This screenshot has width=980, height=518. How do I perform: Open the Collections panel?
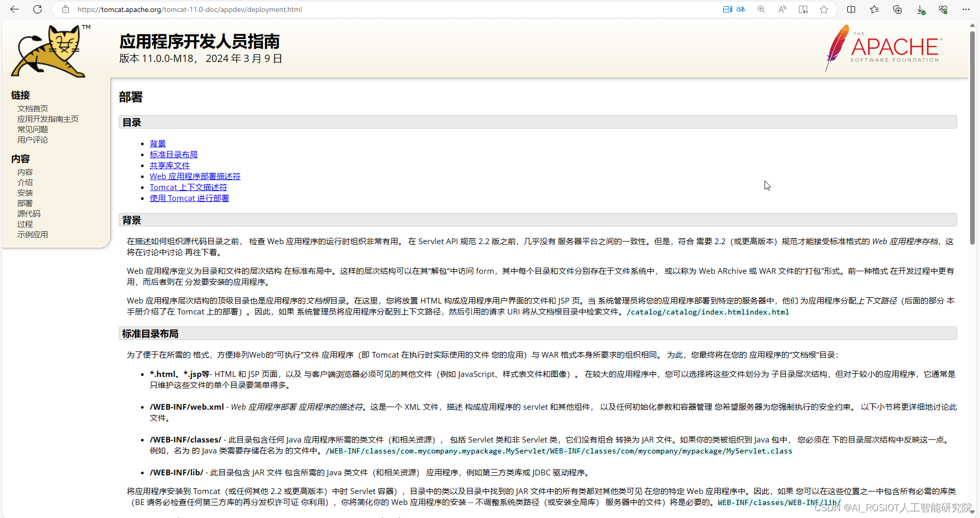click(x=897, y=9)
